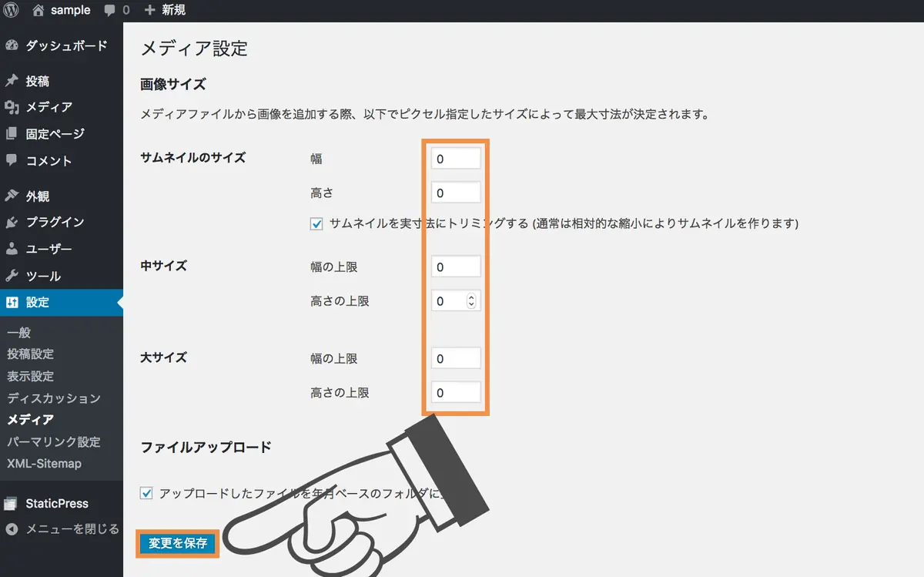Open the プラグイン plugin icon

point(11,222)
